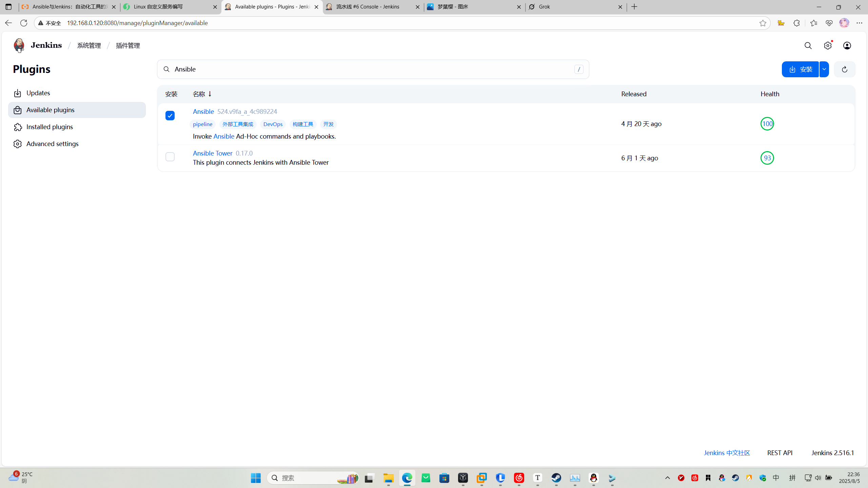Select Available plugins in sidebar

tap(77, 110)
